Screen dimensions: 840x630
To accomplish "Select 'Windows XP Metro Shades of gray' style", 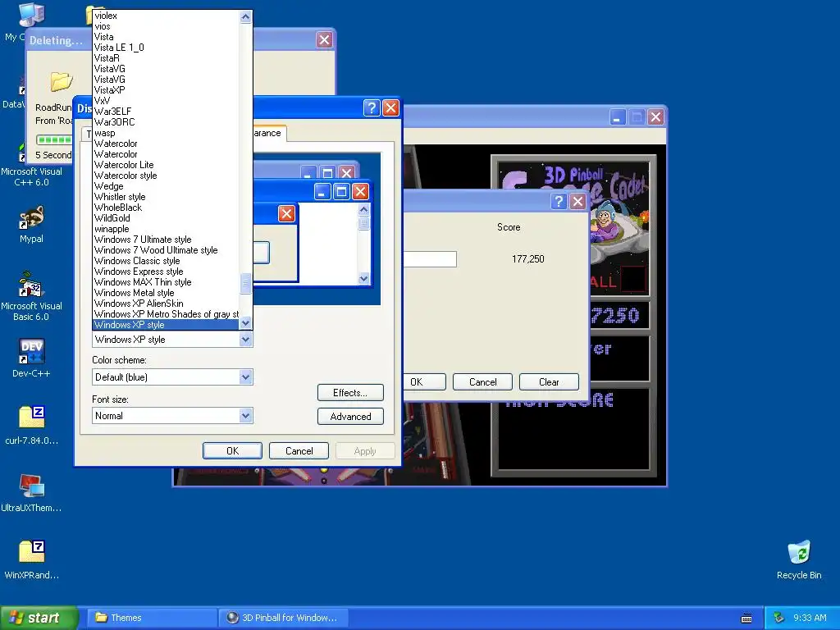I will pos(166,314).
